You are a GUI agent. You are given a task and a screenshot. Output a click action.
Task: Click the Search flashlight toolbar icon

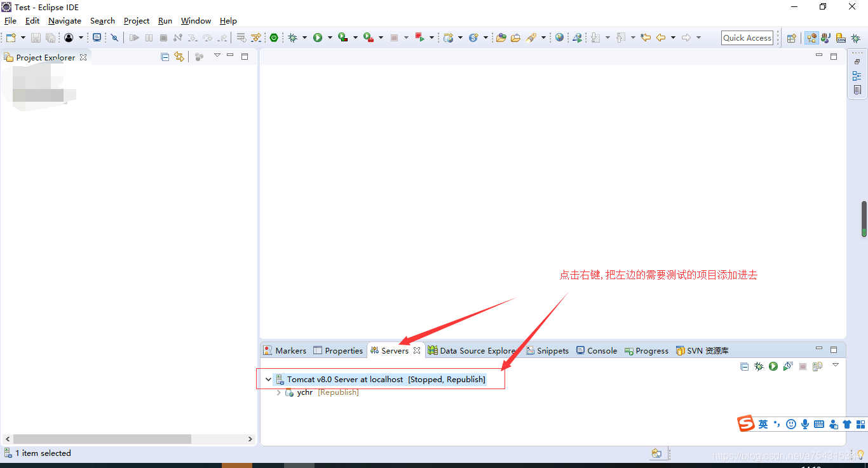(x=531, y=38)
